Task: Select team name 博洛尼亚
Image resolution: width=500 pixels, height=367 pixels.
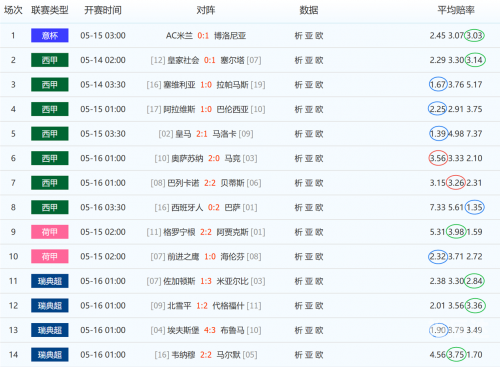Action: (x=230, y=36)
